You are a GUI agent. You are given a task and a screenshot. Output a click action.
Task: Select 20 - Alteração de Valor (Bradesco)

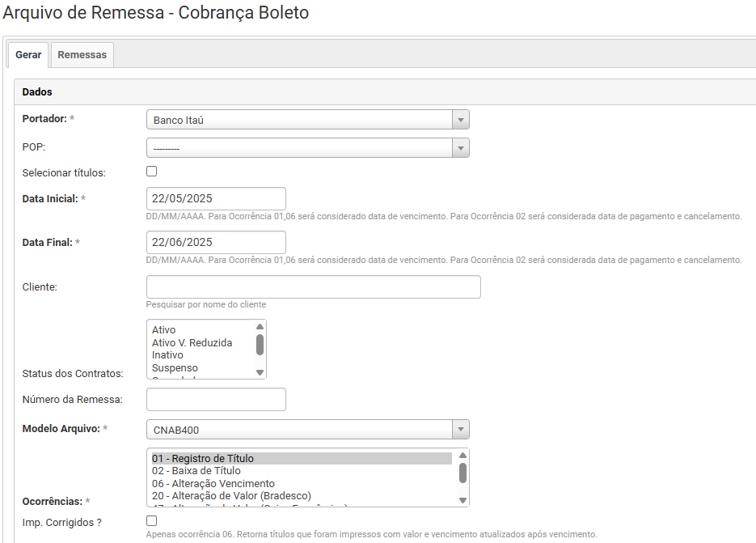point(231,496)
